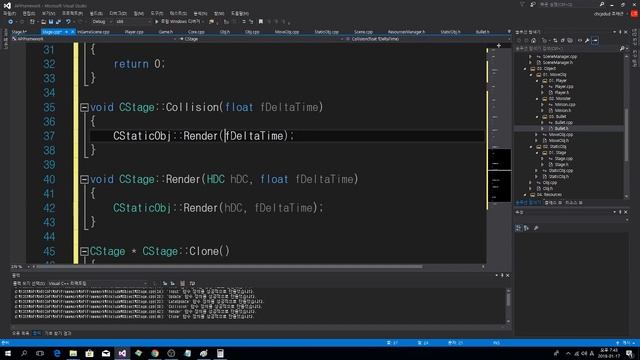Switch to the Core.cpp tab
Screen dimensions: 640x360
click(x=196, y=32)
